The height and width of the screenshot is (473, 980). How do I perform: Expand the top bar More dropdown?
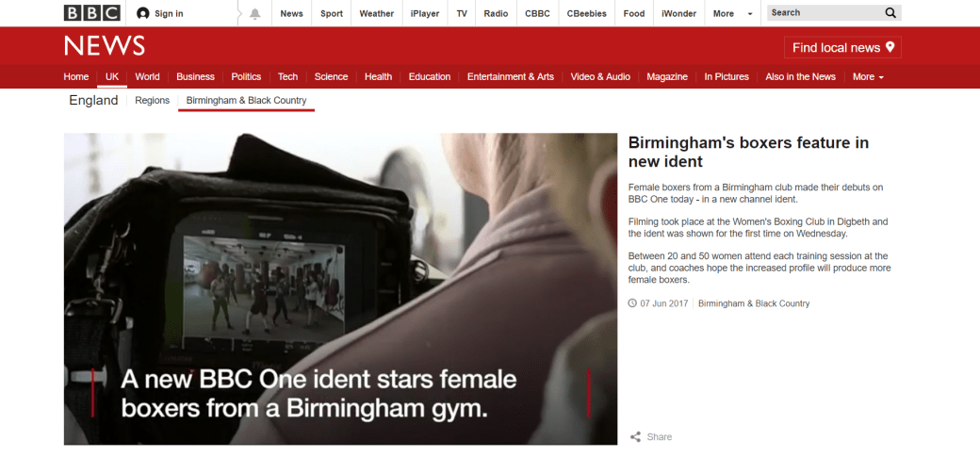tap(732, 13)
